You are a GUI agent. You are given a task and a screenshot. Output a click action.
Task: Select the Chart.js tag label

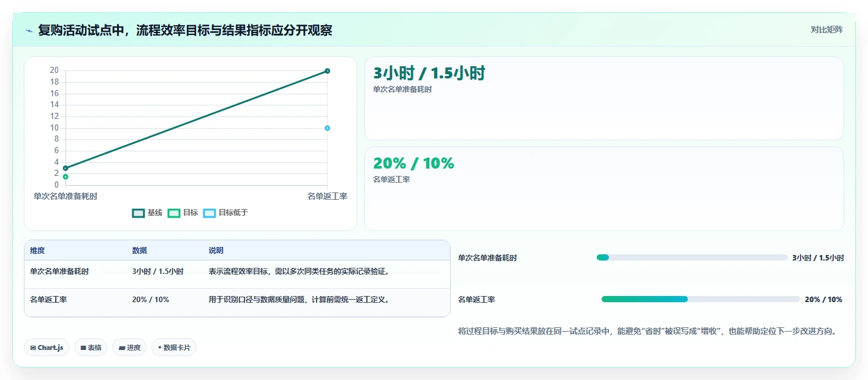click(50, 348)
